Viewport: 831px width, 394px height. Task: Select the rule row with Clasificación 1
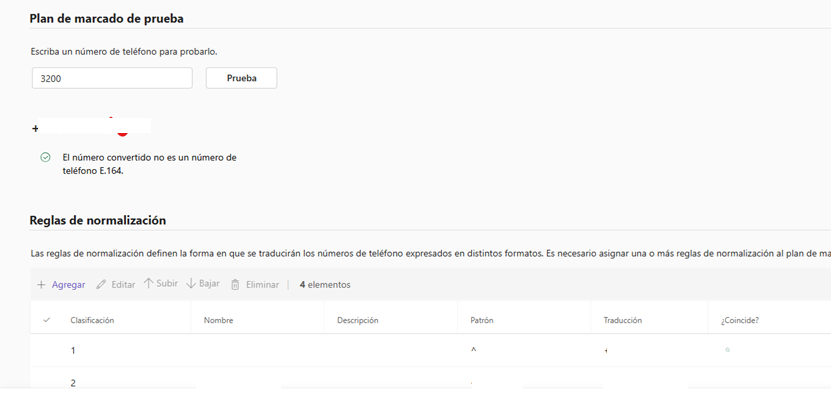430,351
